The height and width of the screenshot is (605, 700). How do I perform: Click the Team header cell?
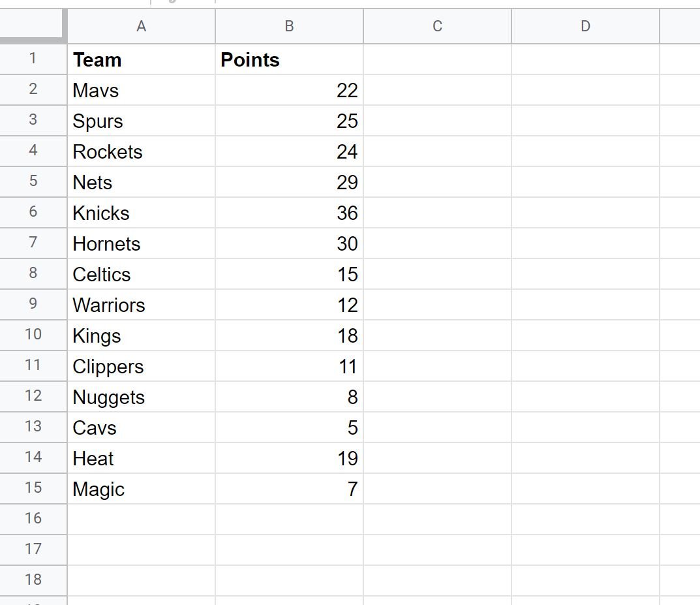click(x=141, y=59)
